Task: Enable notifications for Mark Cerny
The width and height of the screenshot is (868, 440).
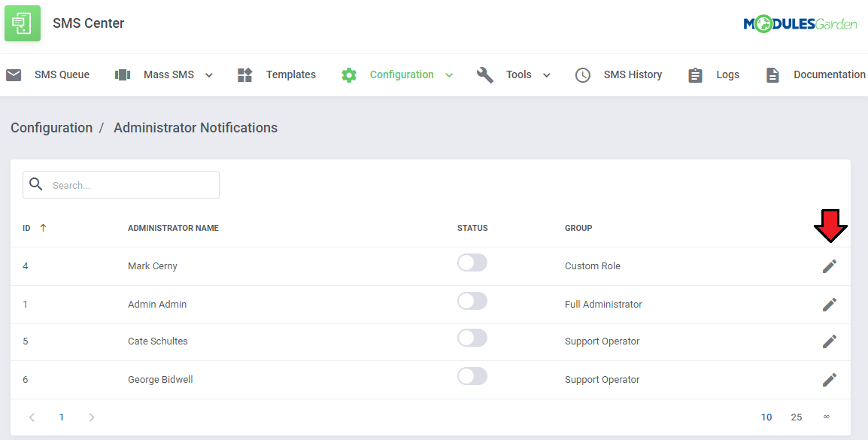Action: tap(472, 263)
